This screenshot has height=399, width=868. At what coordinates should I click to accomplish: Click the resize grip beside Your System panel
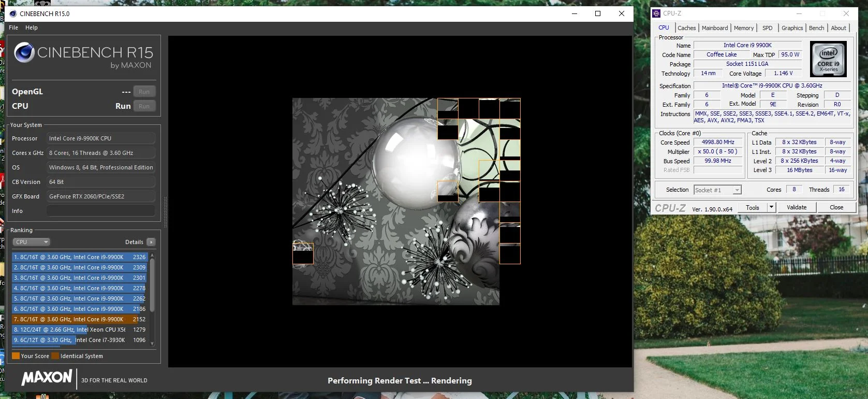click(x=165, y=212)
